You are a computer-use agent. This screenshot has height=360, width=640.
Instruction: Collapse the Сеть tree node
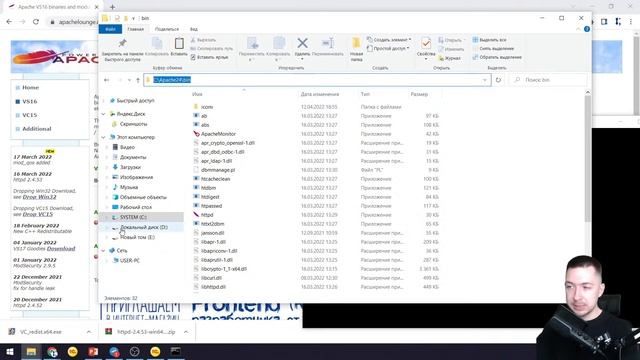[104, 251]
